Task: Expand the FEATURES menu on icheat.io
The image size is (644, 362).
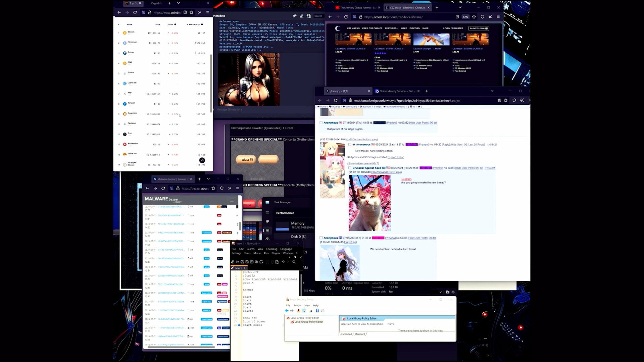Action: [x=391, y=28]
